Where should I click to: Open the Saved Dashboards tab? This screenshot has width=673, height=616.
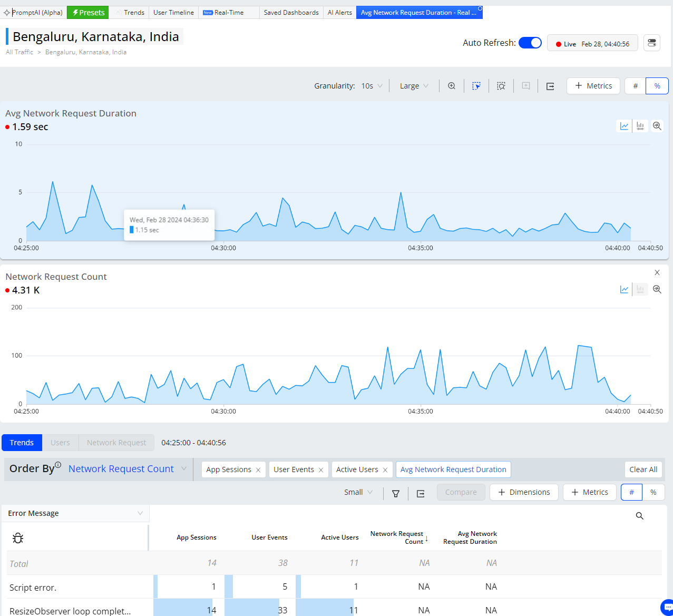pyautogui.click(x=291, y=13)
